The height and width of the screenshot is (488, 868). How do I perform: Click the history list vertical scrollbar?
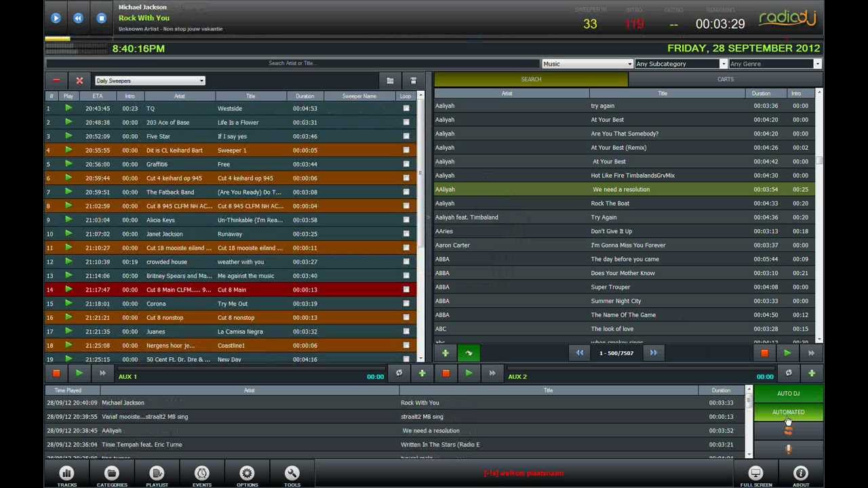pyautogui.click(x=749, y=422)
